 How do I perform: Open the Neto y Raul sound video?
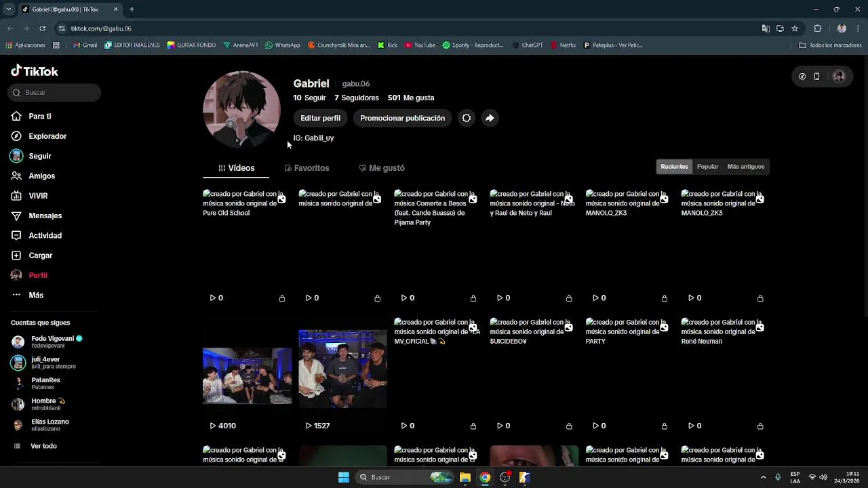534,247
